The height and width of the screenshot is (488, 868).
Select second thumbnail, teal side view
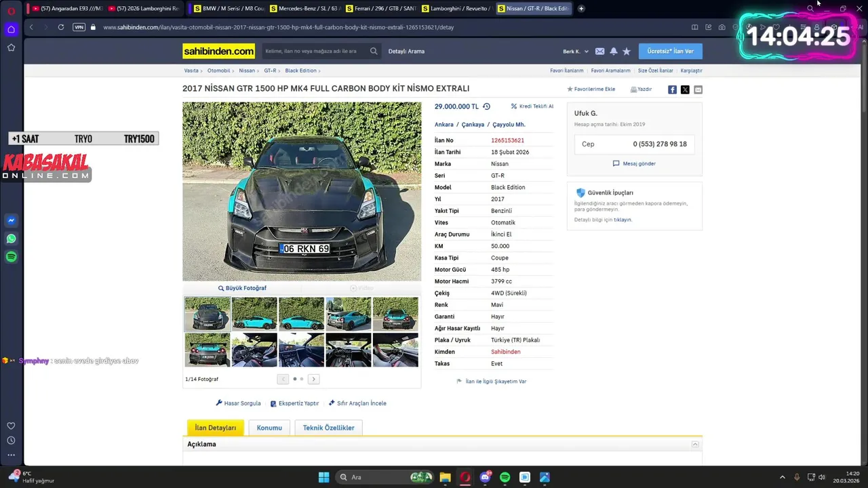[x=254, y=314]
